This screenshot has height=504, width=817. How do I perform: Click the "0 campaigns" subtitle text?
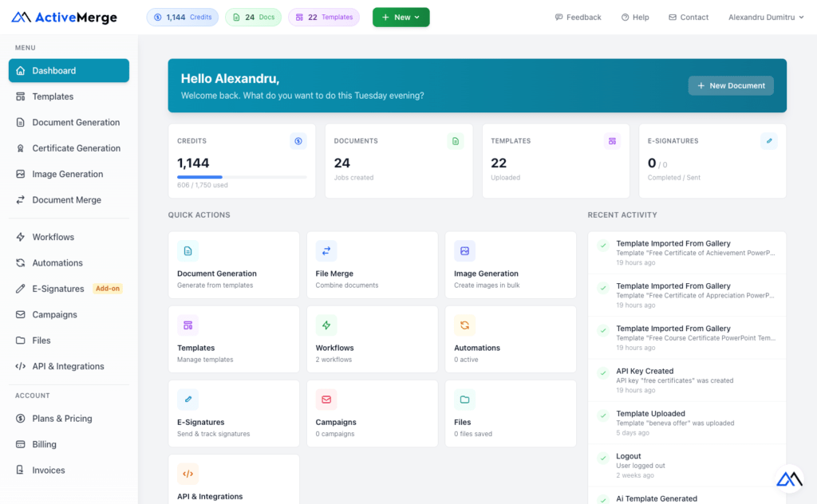point(335,434)
